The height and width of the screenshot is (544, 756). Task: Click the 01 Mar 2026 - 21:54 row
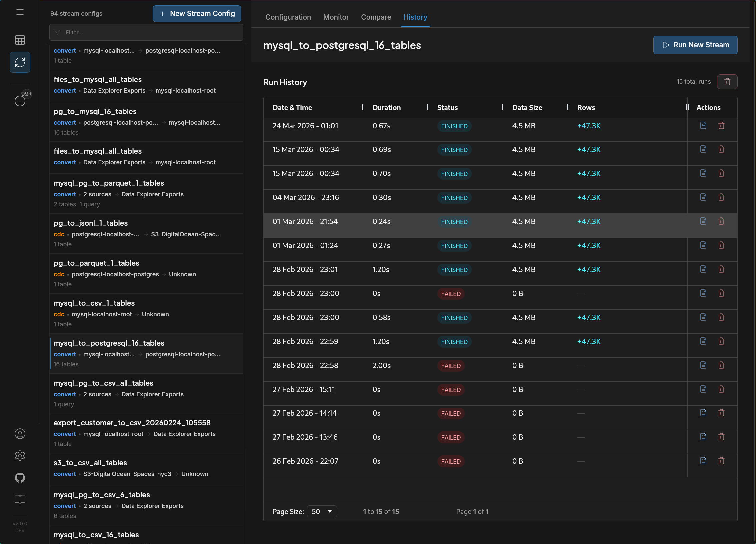coord(500,225)
